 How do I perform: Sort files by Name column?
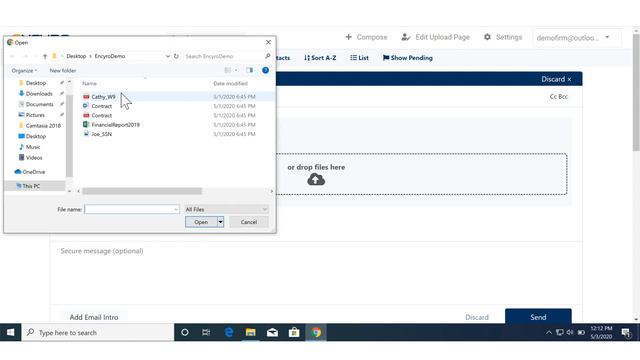click(89, 83)
